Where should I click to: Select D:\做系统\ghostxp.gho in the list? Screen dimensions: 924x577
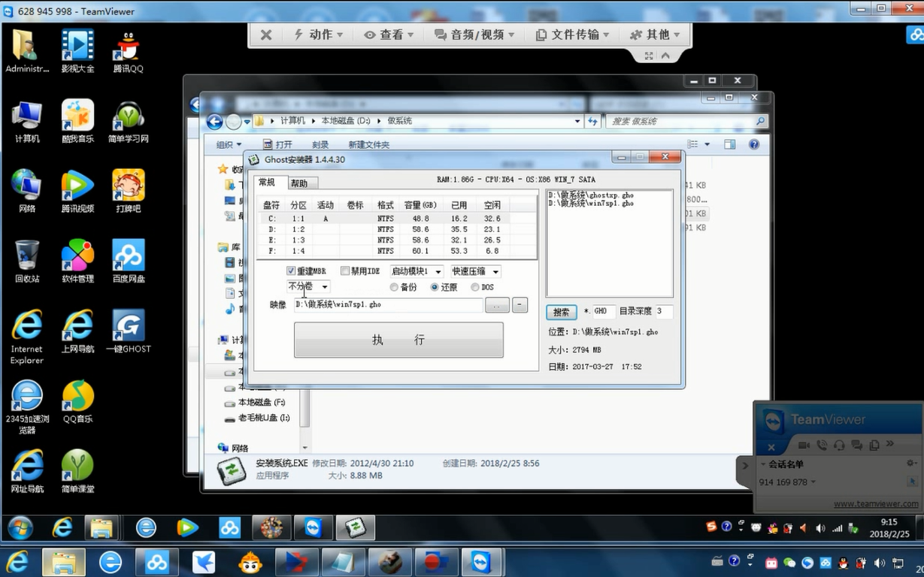(x=591, y=195)
